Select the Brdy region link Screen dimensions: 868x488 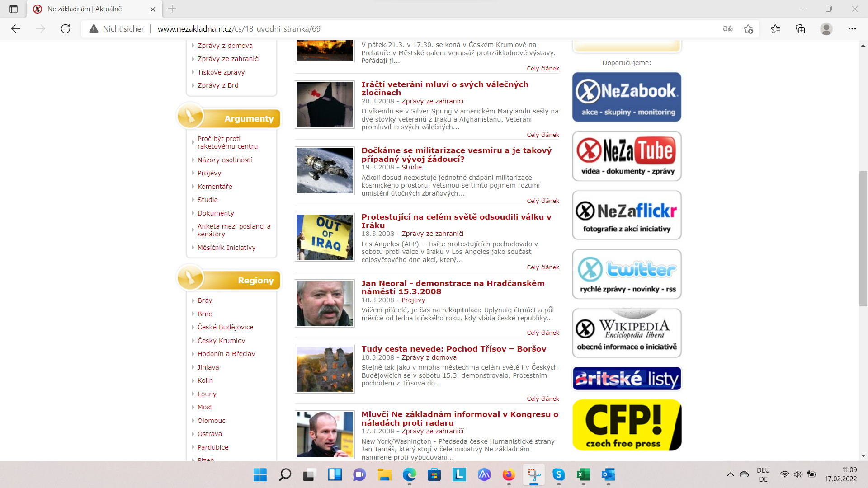click(204, 300)
